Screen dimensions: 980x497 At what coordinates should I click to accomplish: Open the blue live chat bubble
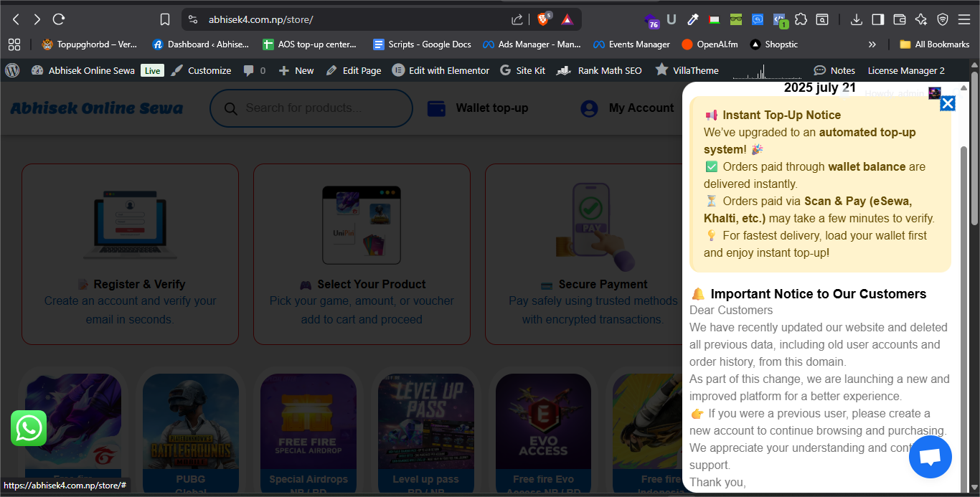[930, 457]
